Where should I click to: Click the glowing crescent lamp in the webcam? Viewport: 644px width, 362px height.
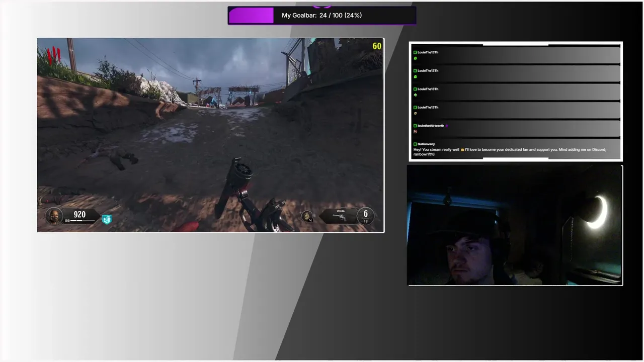click(x=598, y=212)
